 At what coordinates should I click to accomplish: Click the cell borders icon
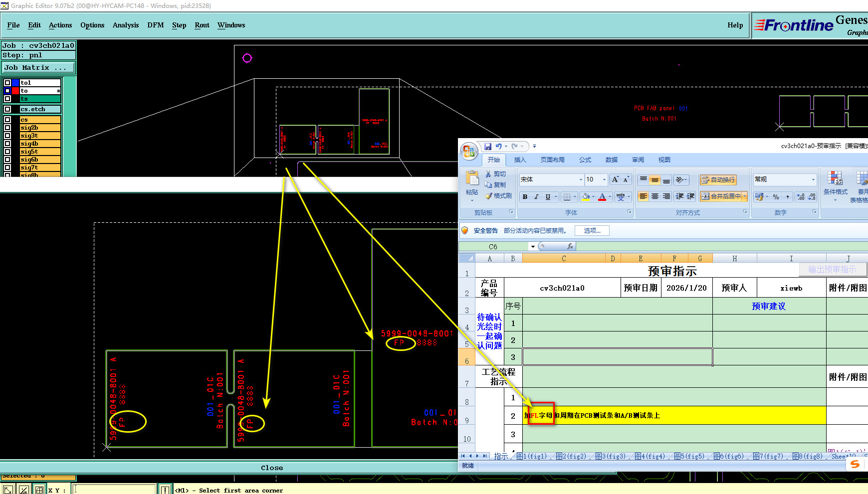point(566,197)
